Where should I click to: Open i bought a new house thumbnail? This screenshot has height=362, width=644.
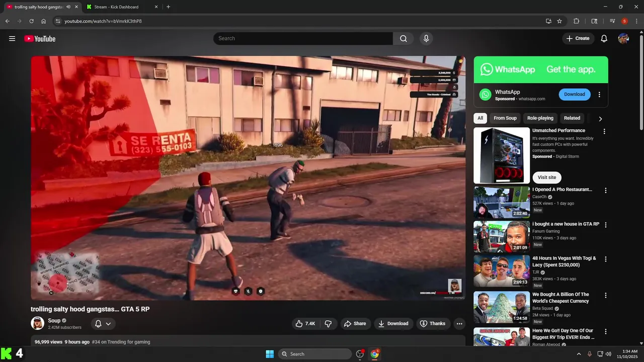tap(502, 236)
